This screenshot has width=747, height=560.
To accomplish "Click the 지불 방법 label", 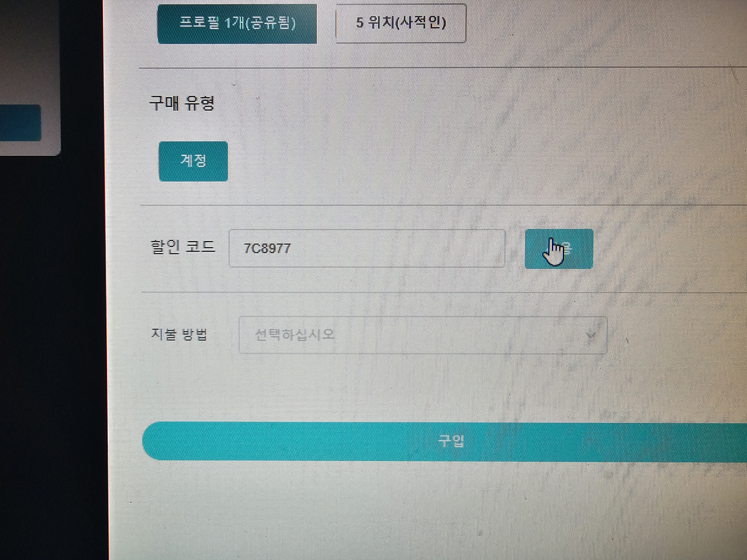I will coord(179,334).
